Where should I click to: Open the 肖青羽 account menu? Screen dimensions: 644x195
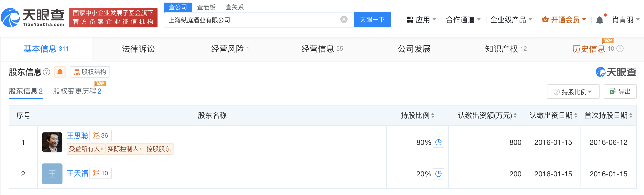point(626,20)
